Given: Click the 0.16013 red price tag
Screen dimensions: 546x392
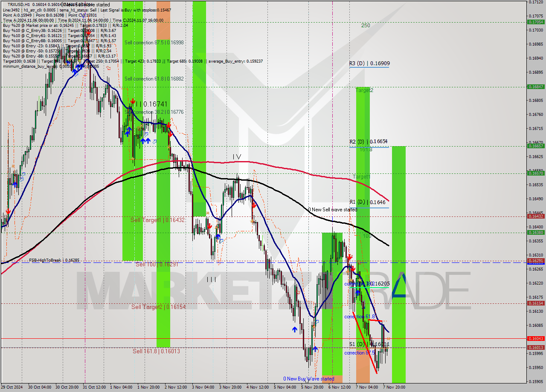Looking at the screenshot, I should pyautogui.click(x=536, y=347).
